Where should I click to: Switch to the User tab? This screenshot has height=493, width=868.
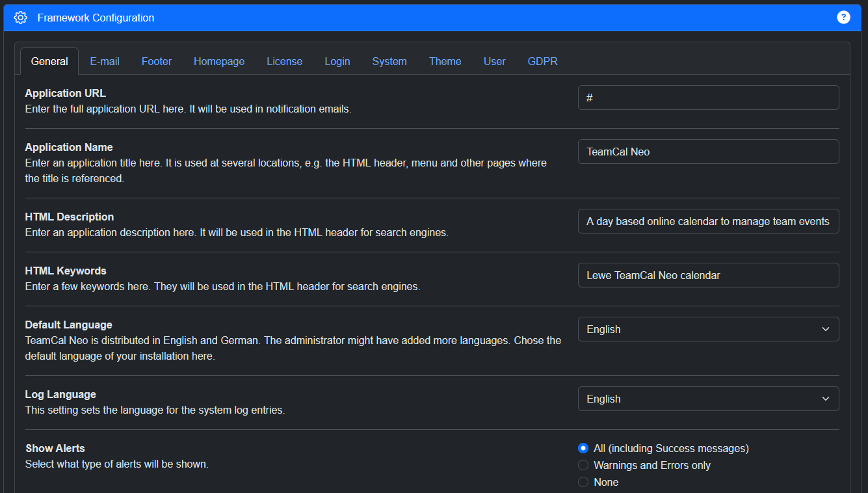(x=494, y=61)
